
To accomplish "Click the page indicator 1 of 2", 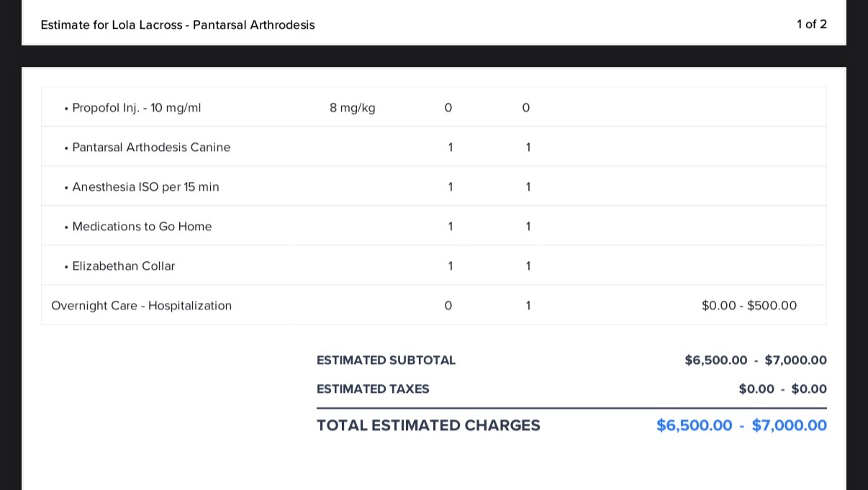I will tap(812, 24).
